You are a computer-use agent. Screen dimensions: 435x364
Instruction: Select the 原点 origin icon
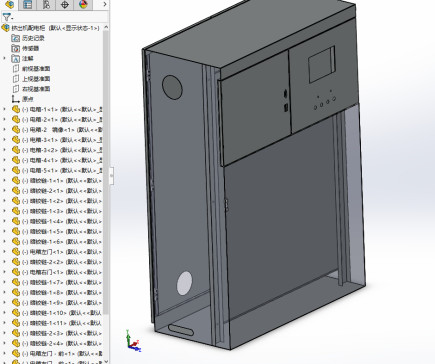coord(15,99)
